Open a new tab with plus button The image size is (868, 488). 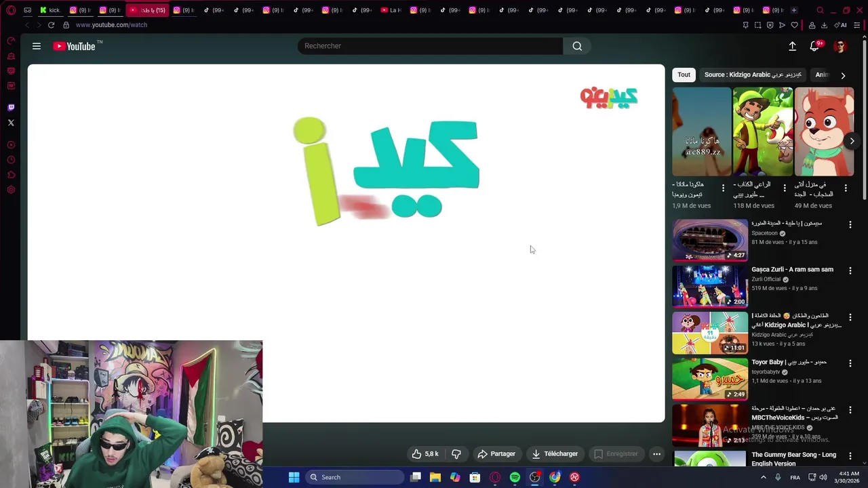[x=794, y=10]
